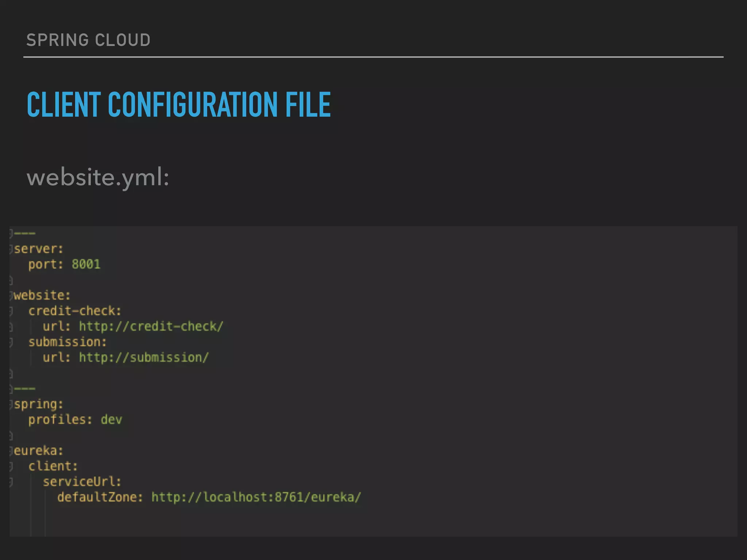Collapse the fold marker beside 'client:'
This screenshot has height=560, width=747.
pyautogui.click(x=11, y=466)
